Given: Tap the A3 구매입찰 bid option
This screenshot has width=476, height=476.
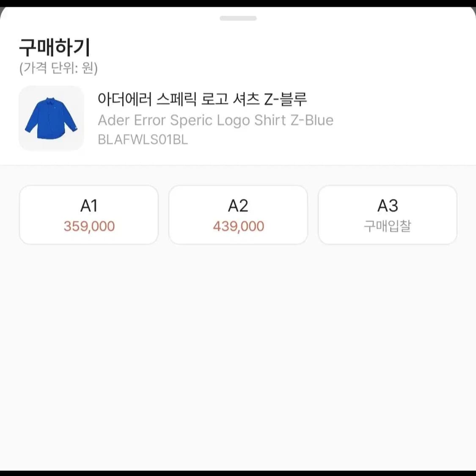Looking at the screenshot, I should 388,215.
